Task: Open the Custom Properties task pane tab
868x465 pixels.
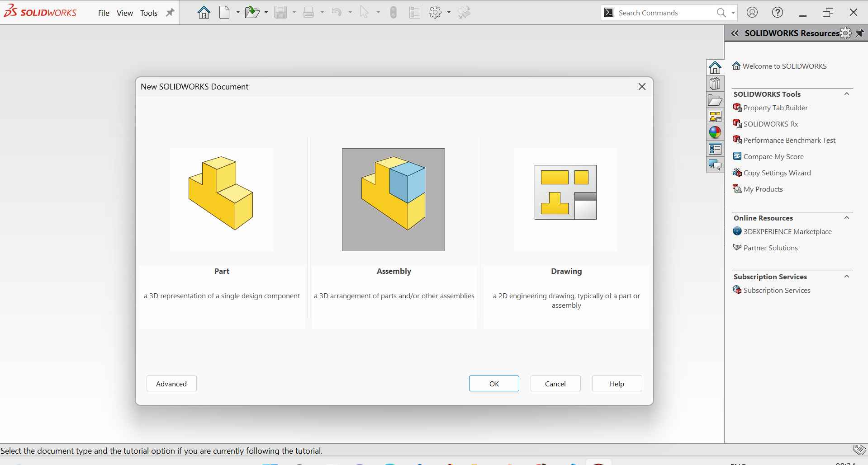Action: (x=715, y=149)
